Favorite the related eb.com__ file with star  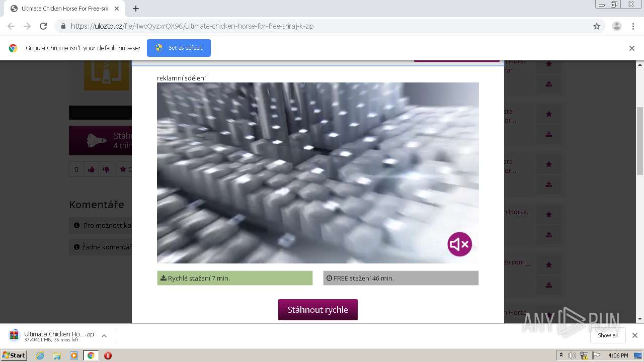549,265
